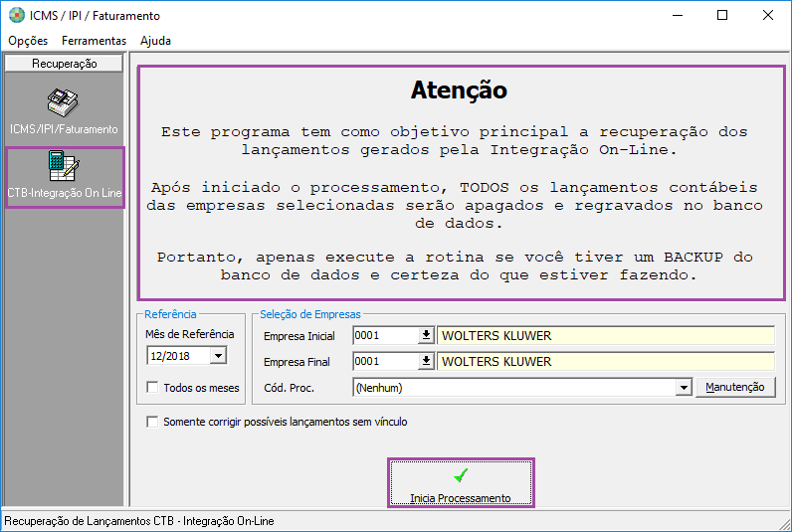Close the ICMS / IPI / Faturamento window

tap(768, 15)
